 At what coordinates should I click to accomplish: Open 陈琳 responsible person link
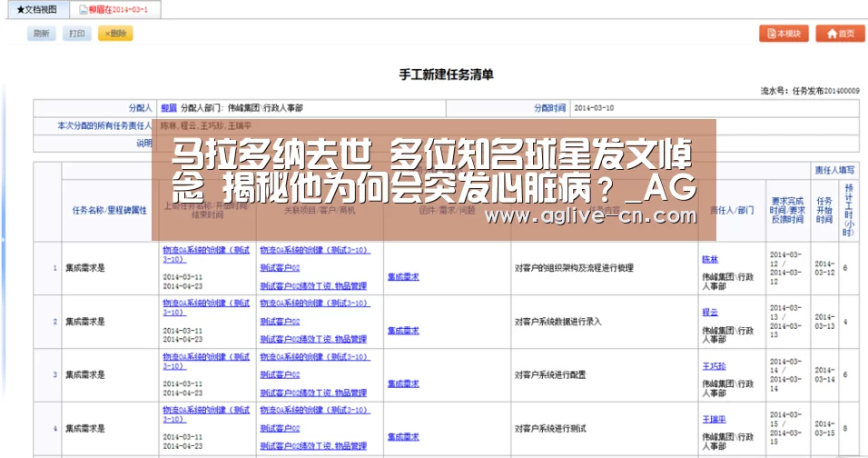(x=710, y=259)
